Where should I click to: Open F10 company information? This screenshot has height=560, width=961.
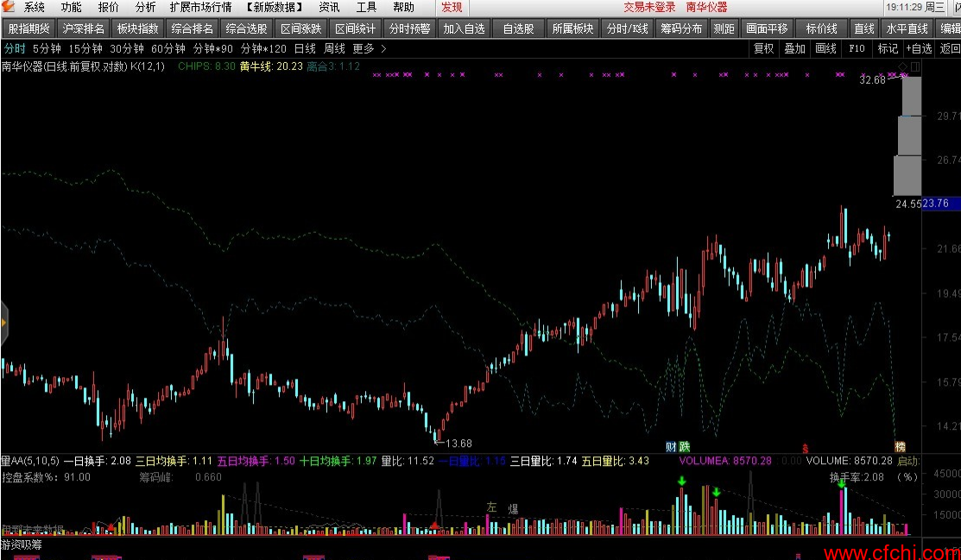coord(856,48)
